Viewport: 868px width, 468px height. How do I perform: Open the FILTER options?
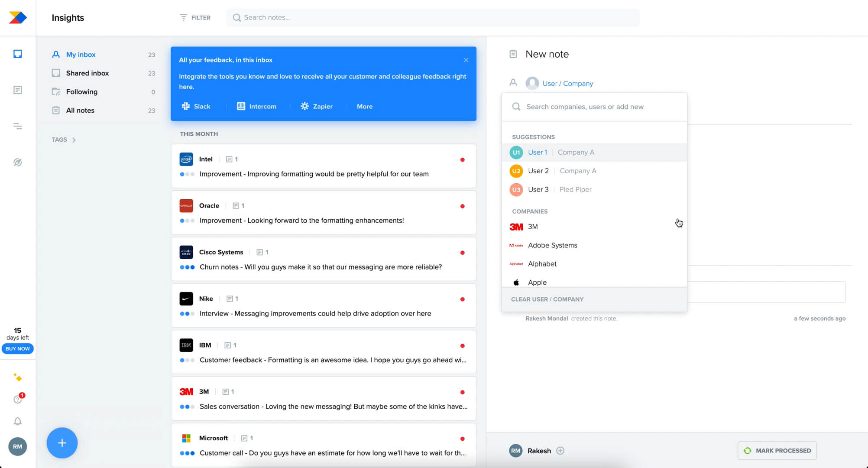pyautogui.click(x=195, y=17)
